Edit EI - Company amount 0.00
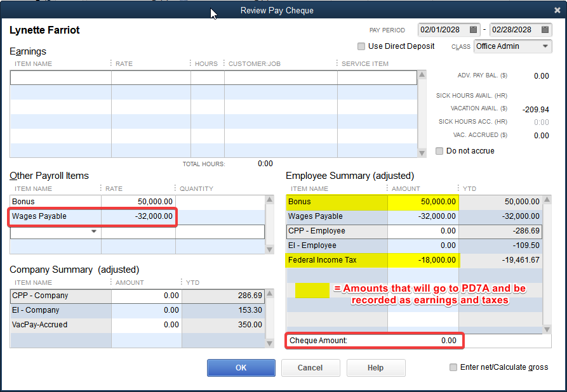The width and height of the screenshot is (567, 392). 147,310
